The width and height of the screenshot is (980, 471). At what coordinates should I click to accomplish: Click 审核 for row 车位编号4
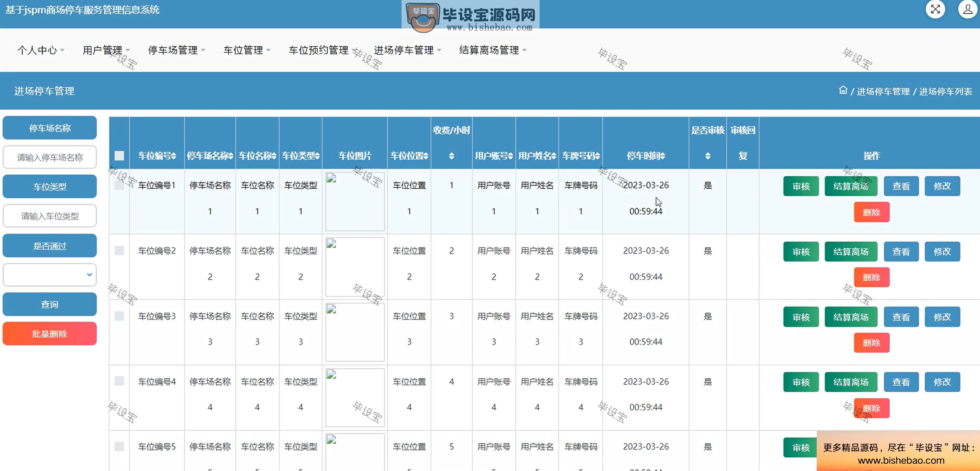[801, 382]
